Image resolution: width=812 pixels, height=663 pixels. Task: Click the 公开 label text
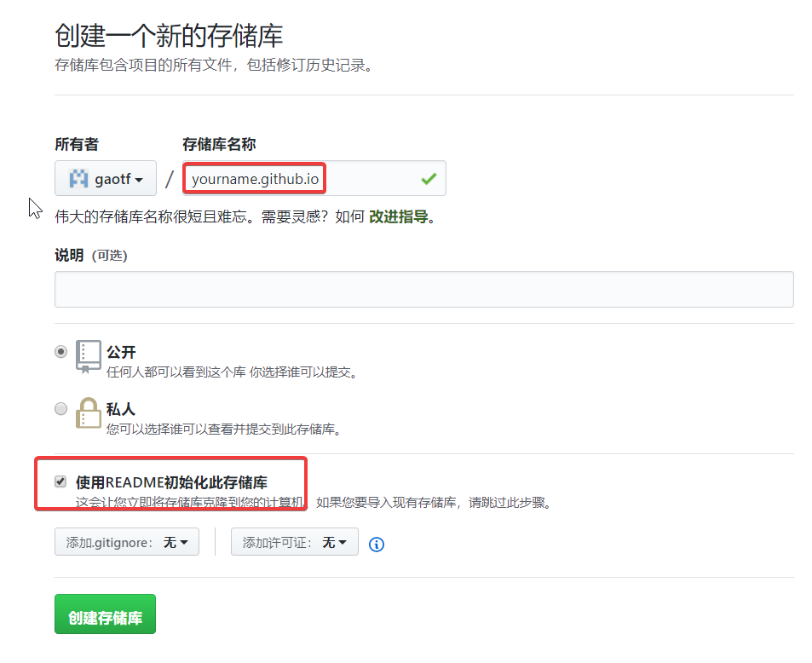coord(121,352)
